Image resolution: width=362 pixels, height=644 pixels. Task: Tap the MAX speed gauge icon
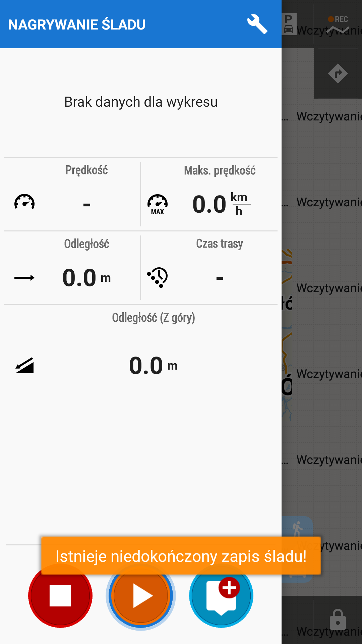158,204
